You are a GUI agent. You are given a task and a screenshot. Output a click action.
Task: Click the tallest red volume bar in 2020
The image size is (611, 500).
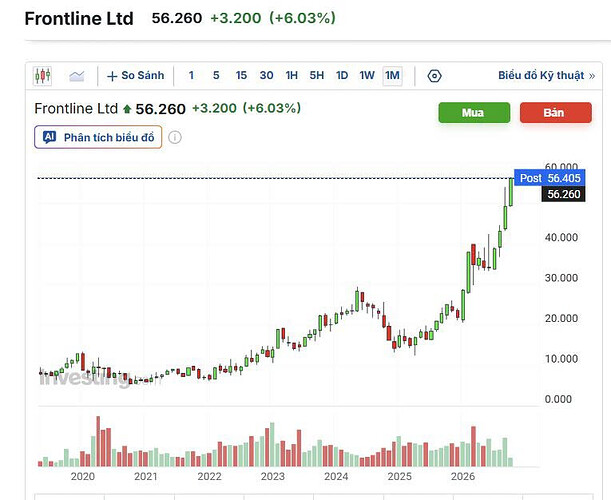[98, 441]
